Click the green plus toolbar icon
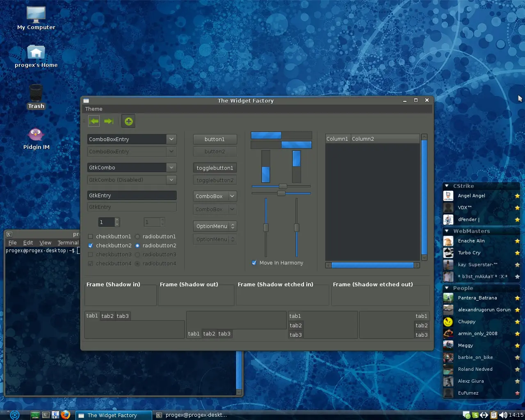Viewport: 525px width, 420px height. click(128, 121)
